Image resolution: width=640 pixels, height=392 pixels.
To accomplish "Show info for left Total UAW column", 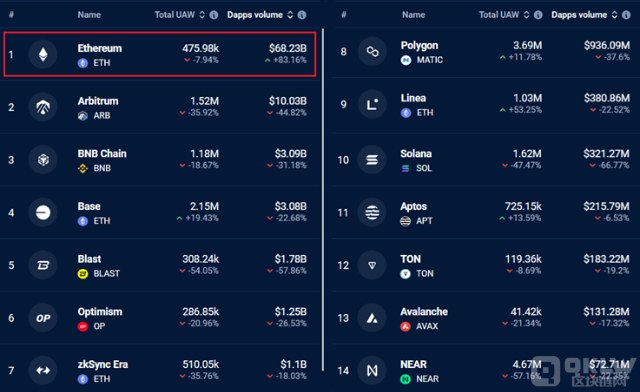I will pos(214,15).
